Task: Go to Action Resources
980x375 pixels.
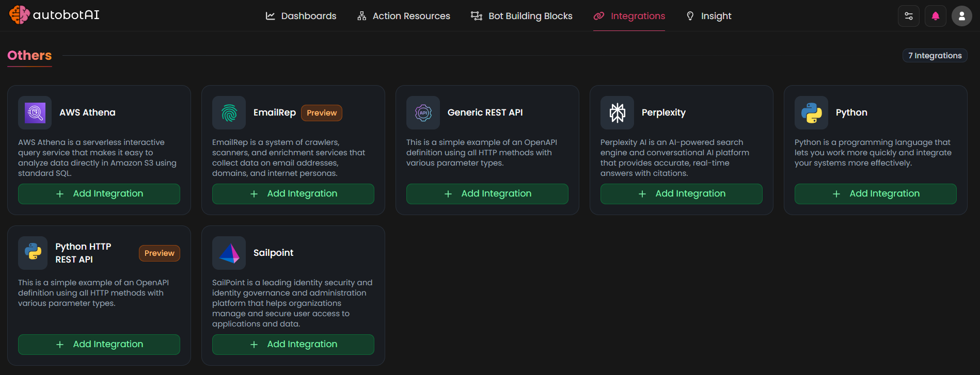Action: tap(404, 16)
